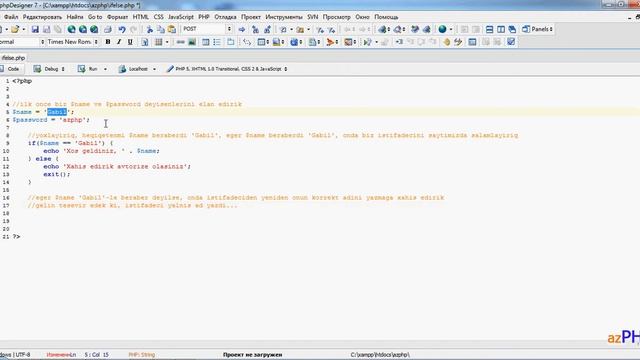Viewport: 640px width, 360px height.
Task: Click the bulleted list icon
Action: click(x=217, y=42)
